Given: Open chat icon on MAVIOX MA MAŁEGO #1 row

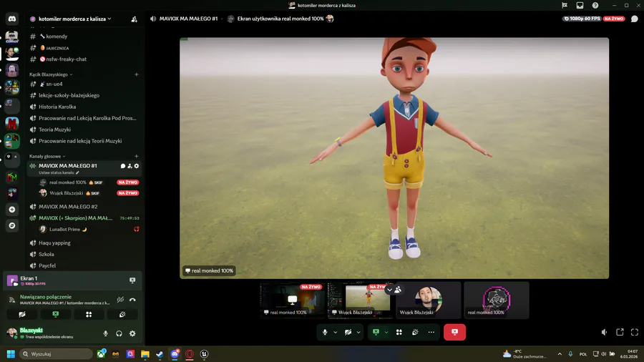Looking at the screenshot, I should (122, 166).
